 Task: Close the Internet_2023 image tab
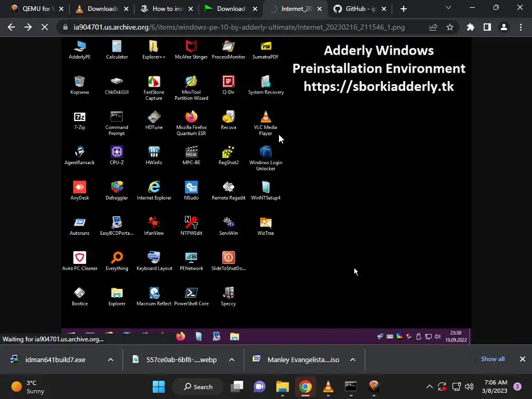pyautogui.click(x=320, y=9)
